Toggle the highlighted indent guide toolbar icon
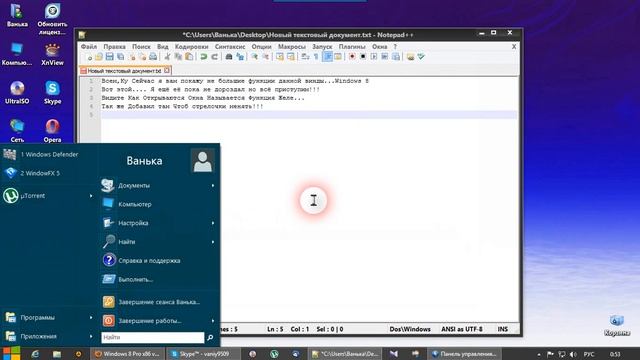This screenshot has width=640, height=360. pyautogui.click(x=327, y=57)
